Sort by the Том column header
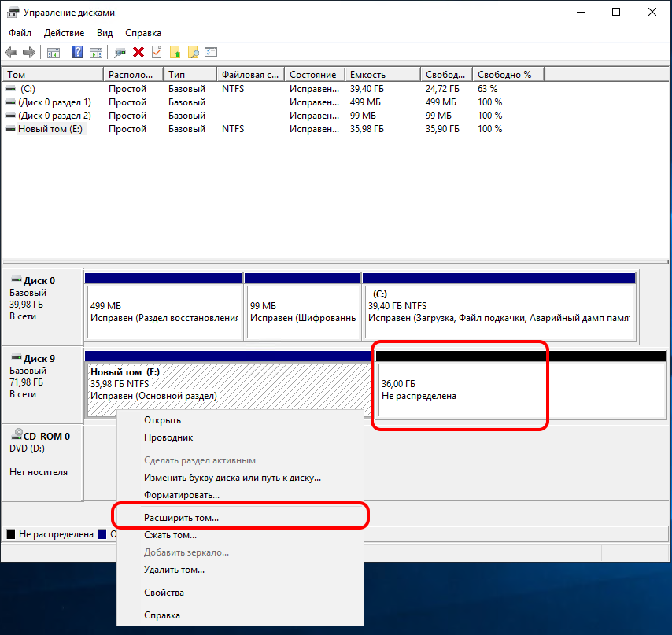 pos(53,74)
